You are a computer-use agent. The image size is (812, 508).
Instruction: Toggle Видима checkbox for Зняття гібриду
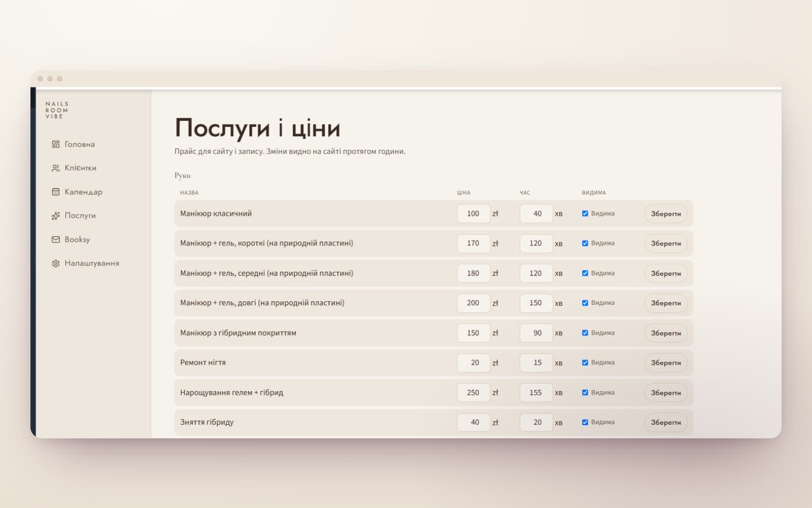coord(585,422)
